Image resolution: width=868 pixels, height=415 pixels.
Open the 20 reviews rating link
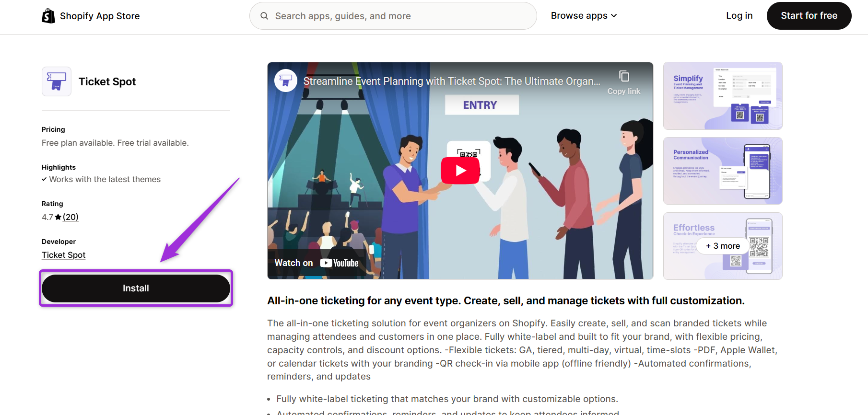[70, 217]
